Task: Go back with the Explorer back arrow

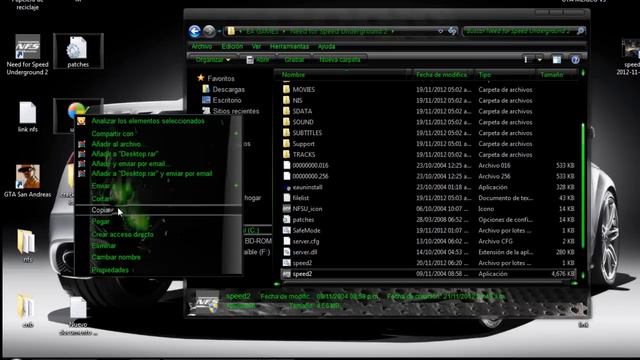Action: coord(195,31)
